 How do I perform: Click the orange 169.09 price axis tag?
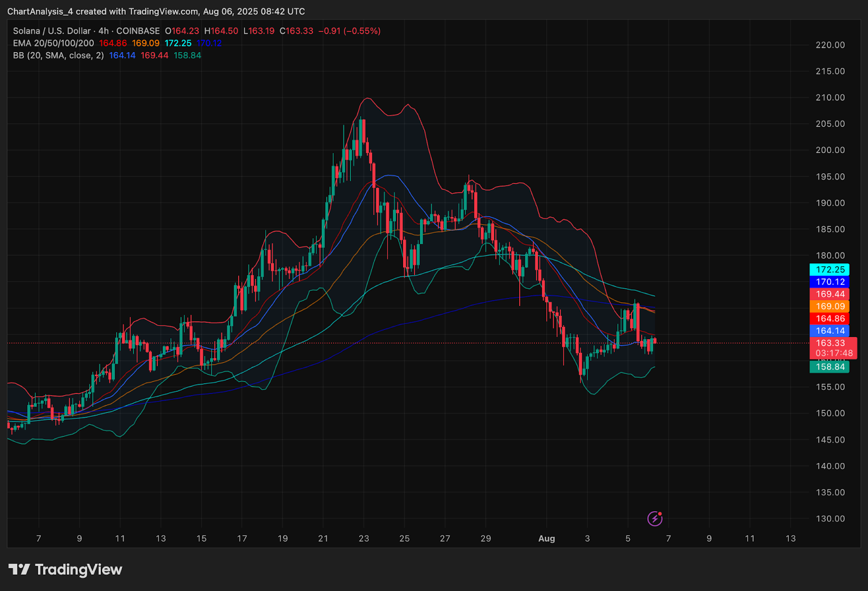(x=829, y=306)
